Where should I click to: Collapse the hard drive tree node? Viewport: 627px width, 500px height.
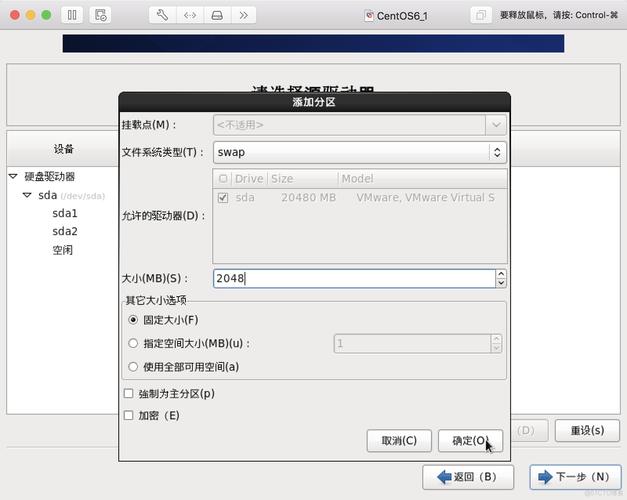tap(13, 176)
